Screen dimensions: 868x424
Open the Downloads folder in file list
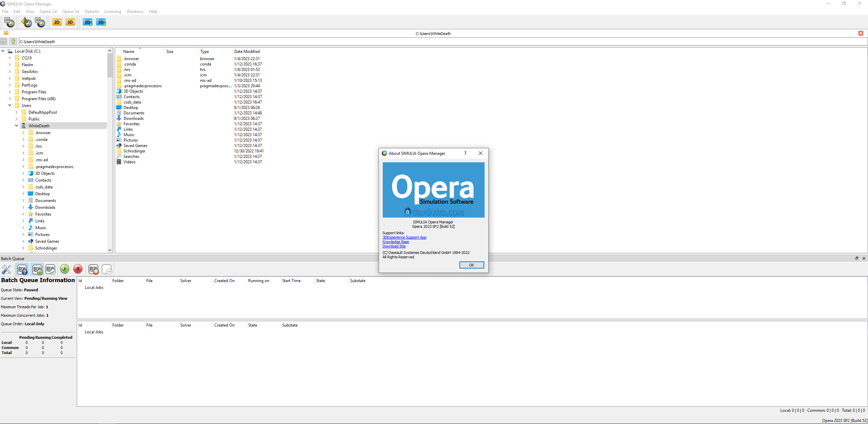[x=133, y=118]
